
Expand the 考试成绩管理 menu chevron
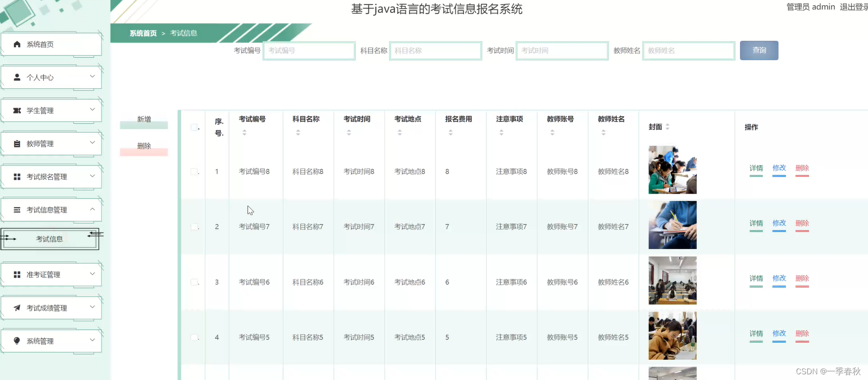click(x=92, y=307)
